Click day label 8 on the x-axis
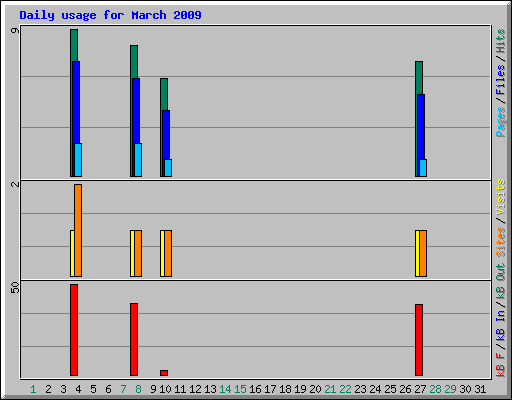This screenshot has height=400, width=512. [138, 389]
